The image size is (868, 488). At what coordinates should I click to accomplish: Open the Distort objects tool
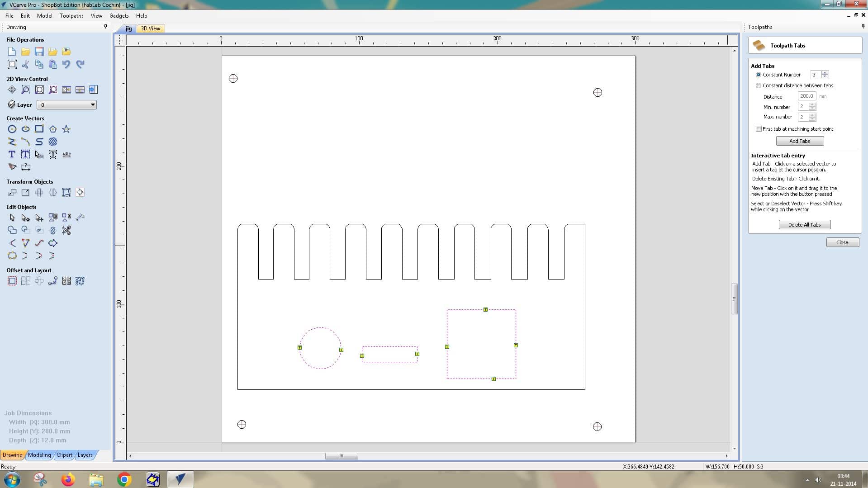66,192
